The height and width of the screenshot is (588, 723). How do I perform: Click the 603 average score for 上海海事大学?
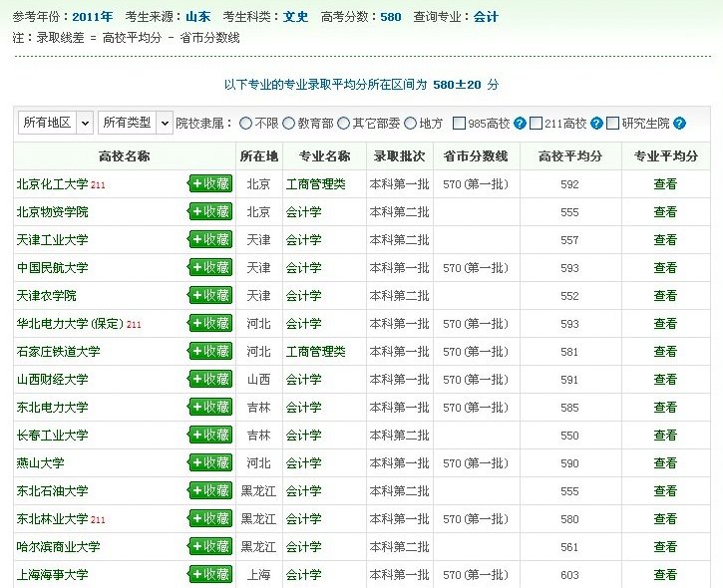(569, 575)
